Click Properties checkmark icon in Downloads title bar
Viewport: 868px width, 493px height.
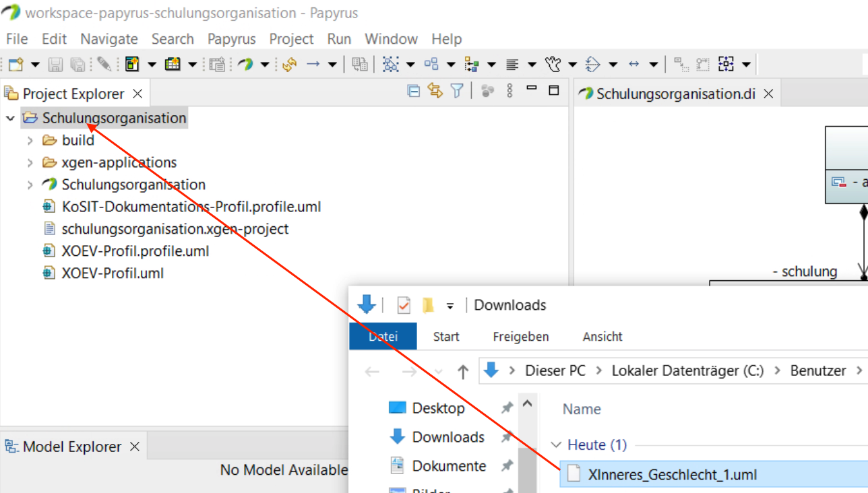pos(404,305)
